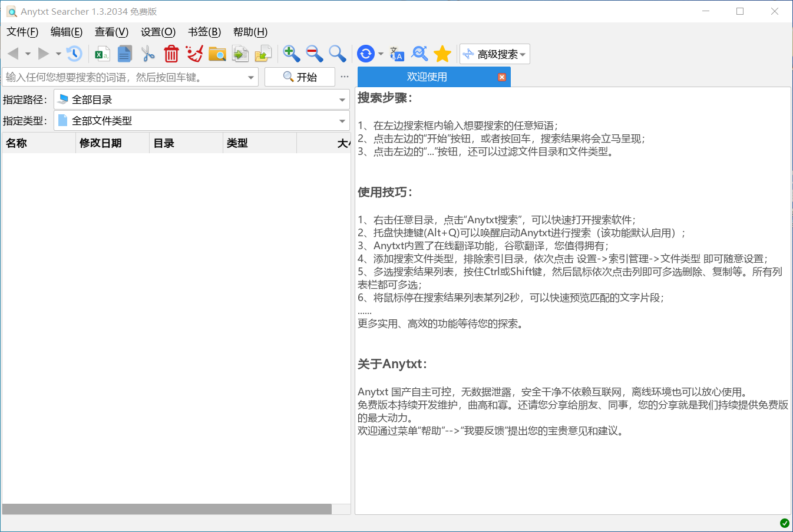Click the Anytxt Searcher title bar app icon
This screenshot has height=532, width=793.
tap(12, 12)
